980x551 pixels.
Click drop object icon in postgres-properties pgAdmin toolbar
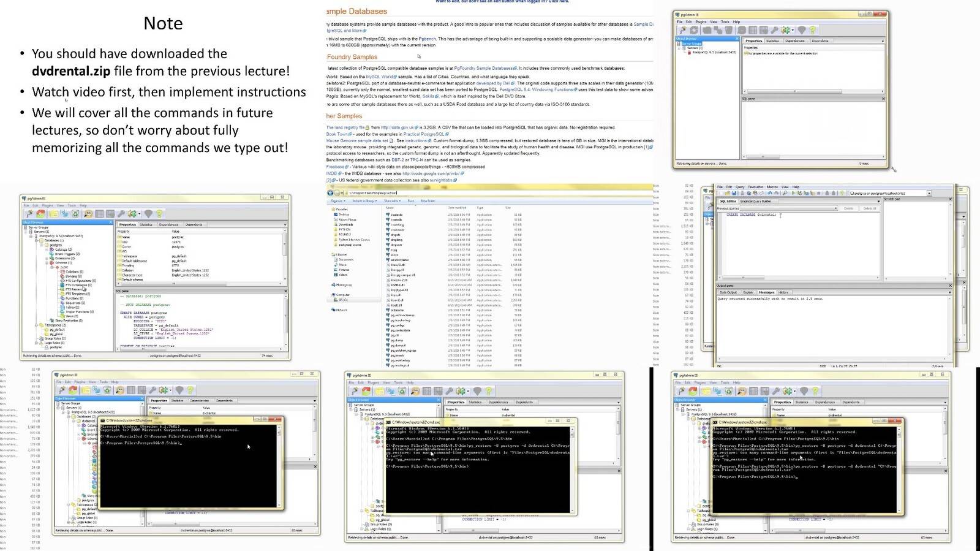point(75,214)
